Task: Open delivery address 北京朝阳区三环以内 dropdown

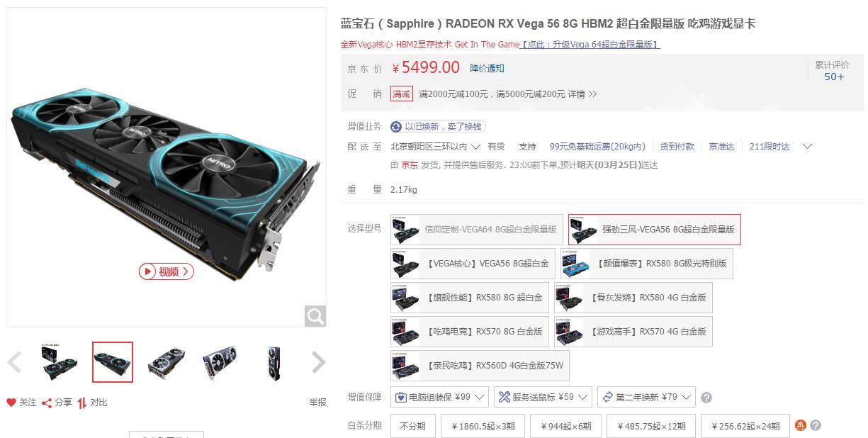Action: click(x=435, y=147)
